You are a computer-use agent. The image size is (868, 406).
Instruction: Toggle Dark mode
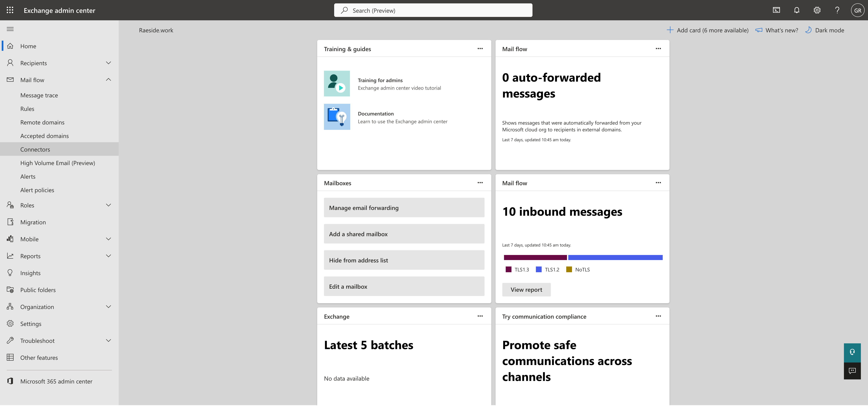coord(825,30)
